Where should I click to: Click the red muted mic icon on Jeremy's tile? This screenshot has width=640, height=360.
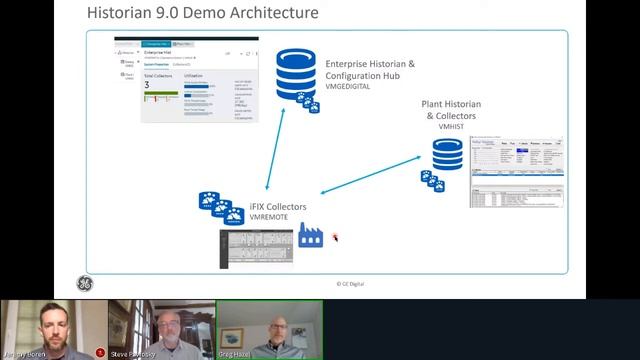pos(100,352)
